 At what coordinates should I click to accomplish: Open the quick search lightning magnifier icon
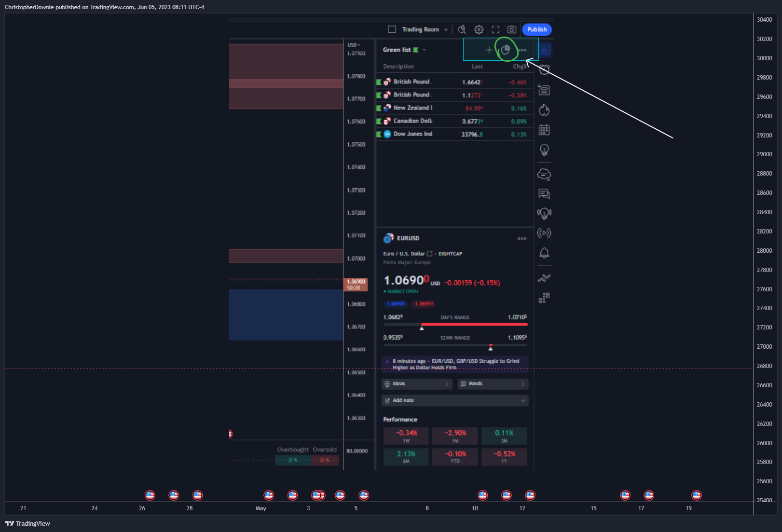point(462,29)
